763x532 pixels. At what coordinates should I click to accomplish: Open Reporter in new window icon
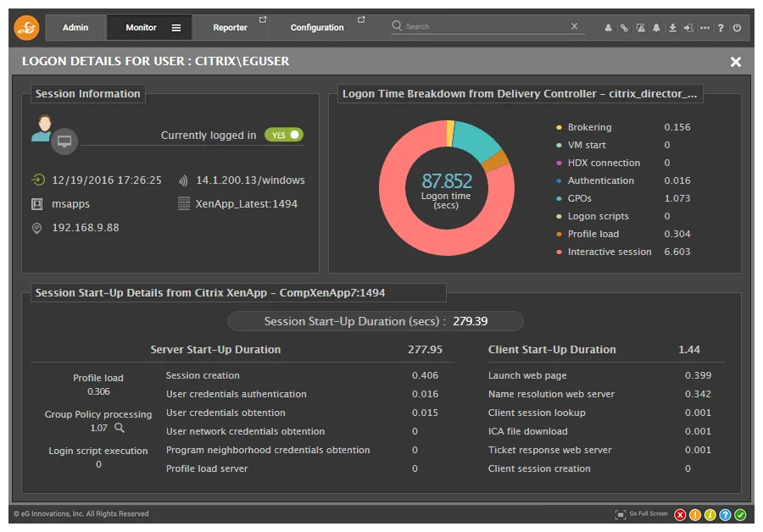[263, 19]
